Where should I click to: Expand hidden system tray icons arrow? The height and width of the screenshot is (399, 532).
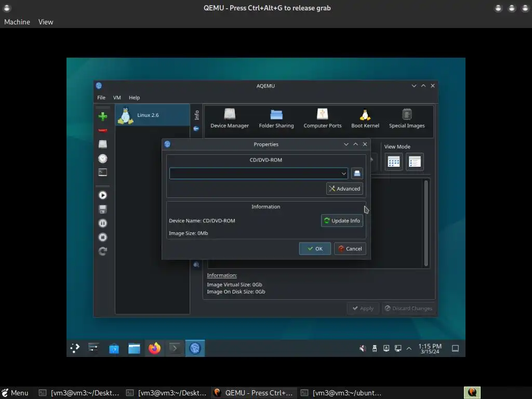[409, 349]
